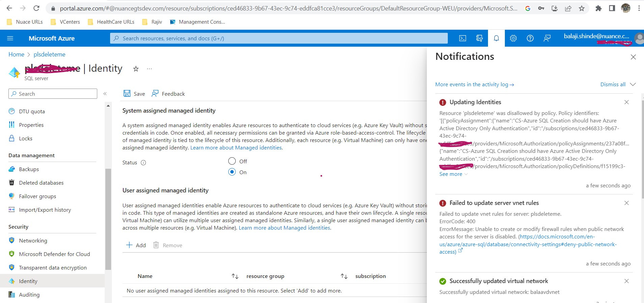Click the Feedback toolbar button
Image resolution: width=644 pixels, height=303 pixels.
coord(168,94)
